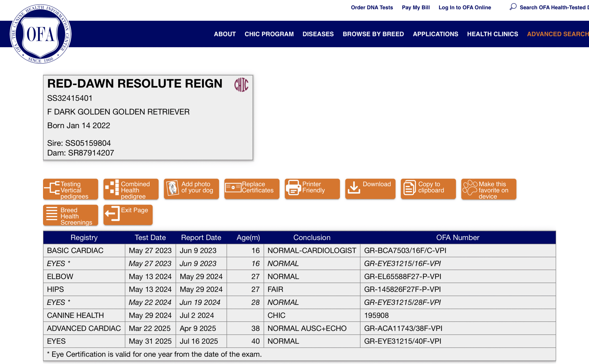The image size is (589, 364).
Task: Open the Combined Health pedigree view
Action: coord(131,189)
